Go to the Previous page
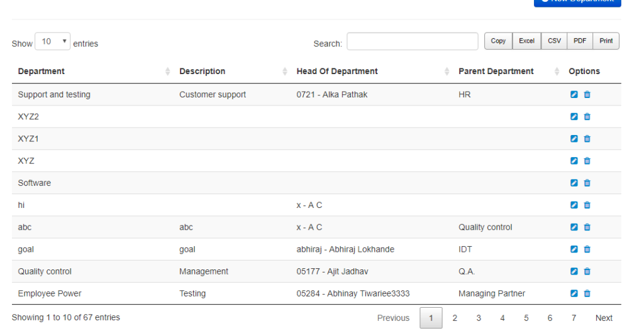Screen dimensions: 644x331 (393, 318)
